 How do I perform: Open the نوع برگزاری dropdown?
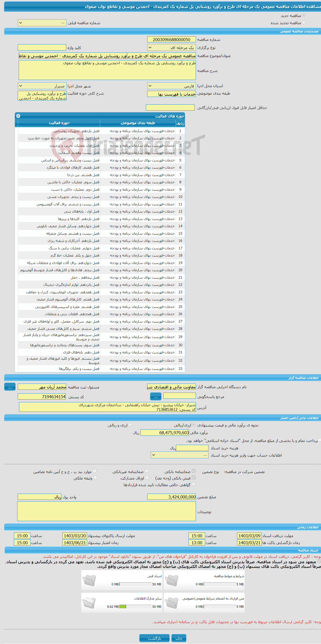coord(172,48)
